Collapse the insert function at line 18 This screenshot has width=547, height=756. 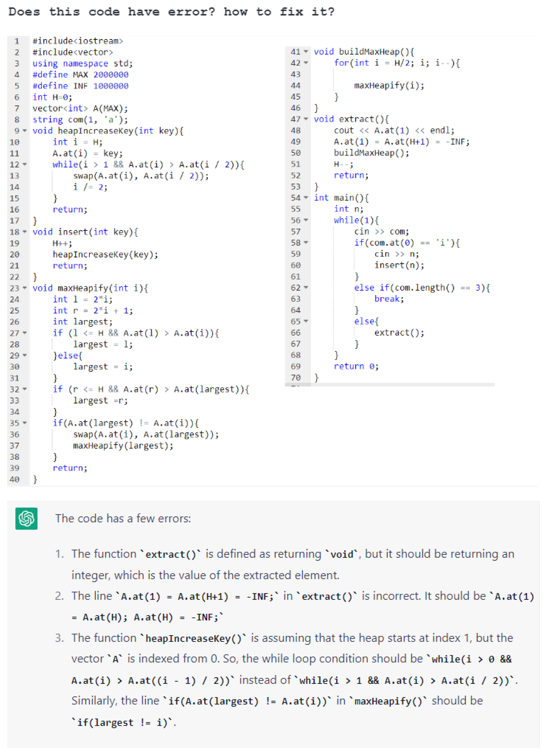[x=25, y=232]
